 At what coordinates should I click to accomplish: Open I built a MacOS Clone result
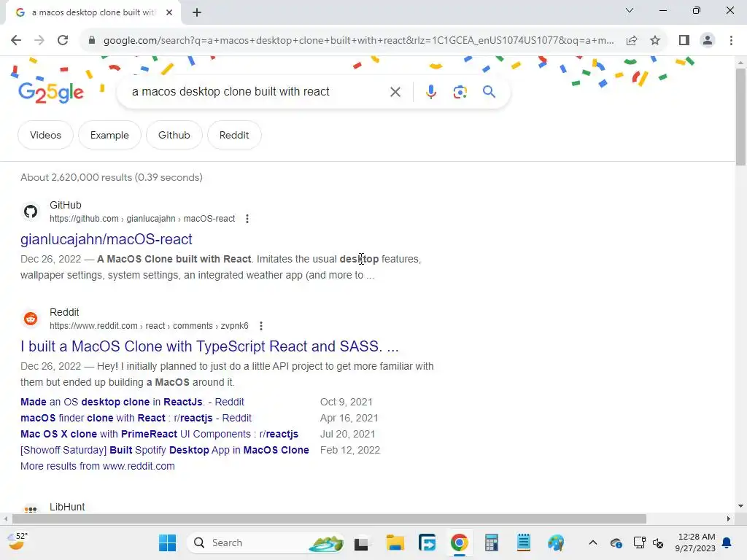(x=209, y=346)
